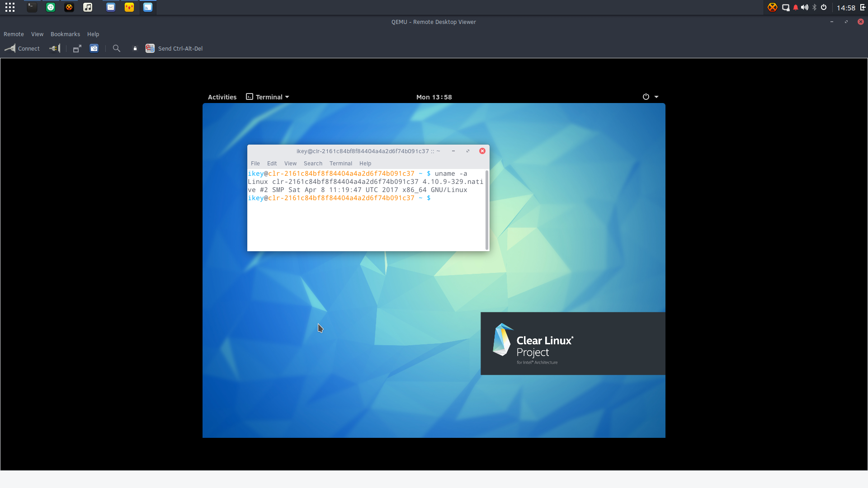Click 'SMP Sat Apr 8 11:19:47' output line
868x488 pixels.
317,190
